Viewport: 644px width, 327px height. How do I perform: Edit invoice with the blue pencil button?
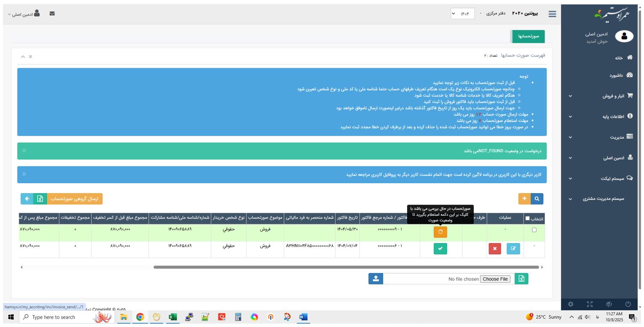tap(513, 249)
